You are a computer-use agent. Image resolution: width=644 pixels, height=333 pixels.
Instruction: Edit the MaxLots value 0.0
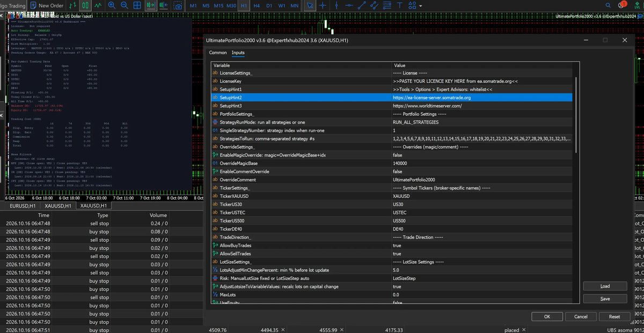pos(482,295)
